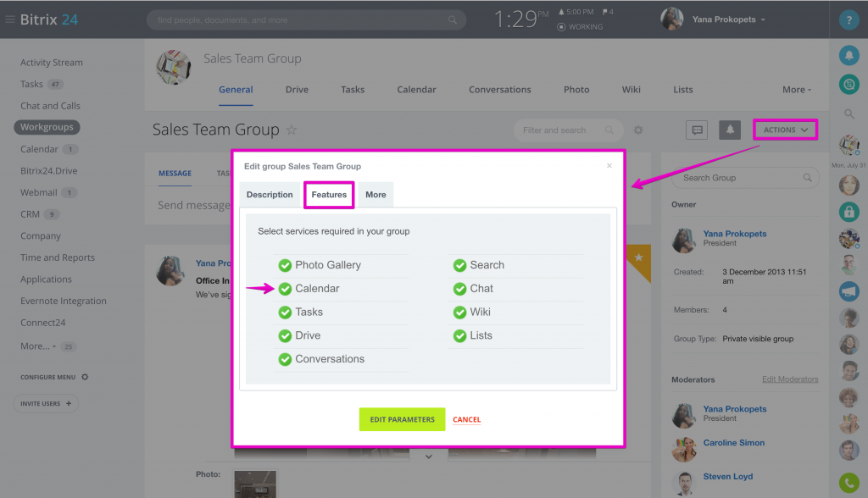868x498 pixels.
Task: Click the Edit Moderators link
Action: pyautogui.click(x=790, y=379)
